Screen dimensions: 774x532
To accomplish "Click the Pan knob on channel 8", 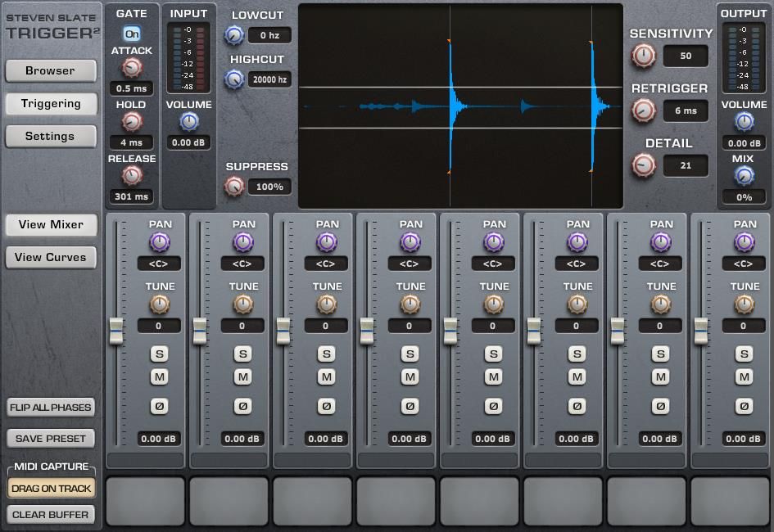I will point(745,242).
